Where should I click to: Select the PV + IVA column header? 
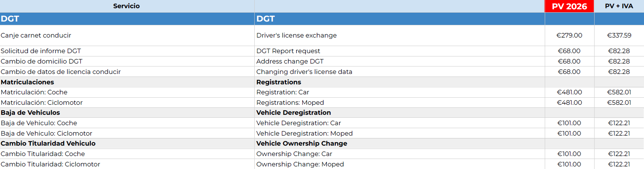pos(619,6)
